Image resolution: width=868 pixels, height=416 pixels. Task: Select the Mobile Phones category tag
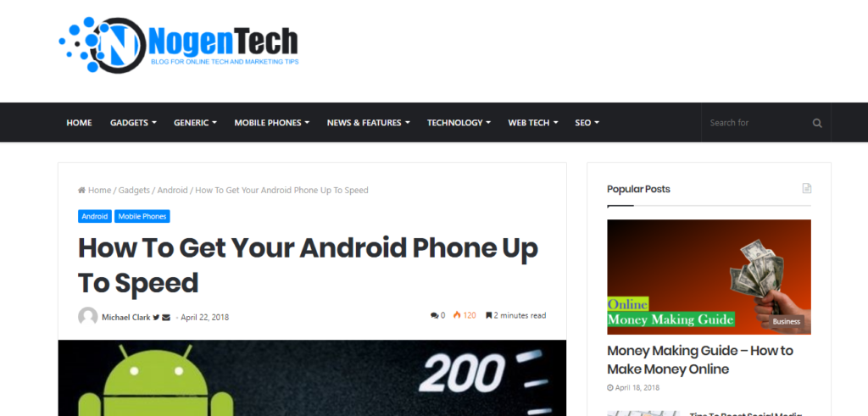coord(142,216)
